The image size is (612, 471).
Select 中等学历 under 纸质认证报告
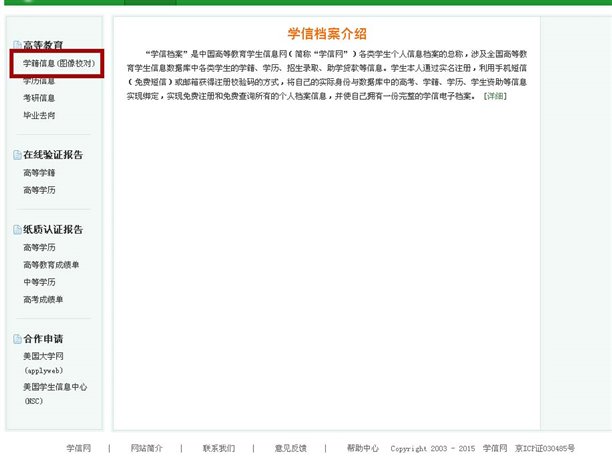pyautogui.click(x=39, y=282)
